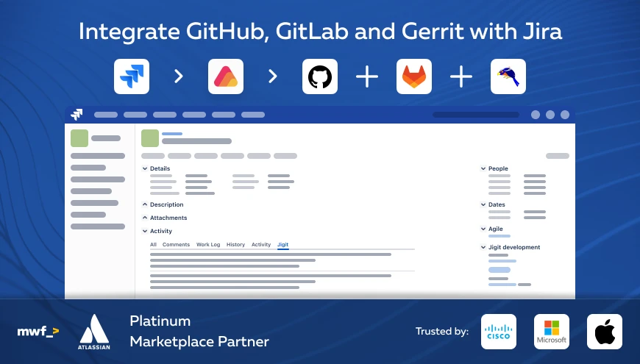Image resolution: width=640 pixels, height=364 pixels.
Task: Click the Cisco logo tile
Action: [x=499, y=332]
